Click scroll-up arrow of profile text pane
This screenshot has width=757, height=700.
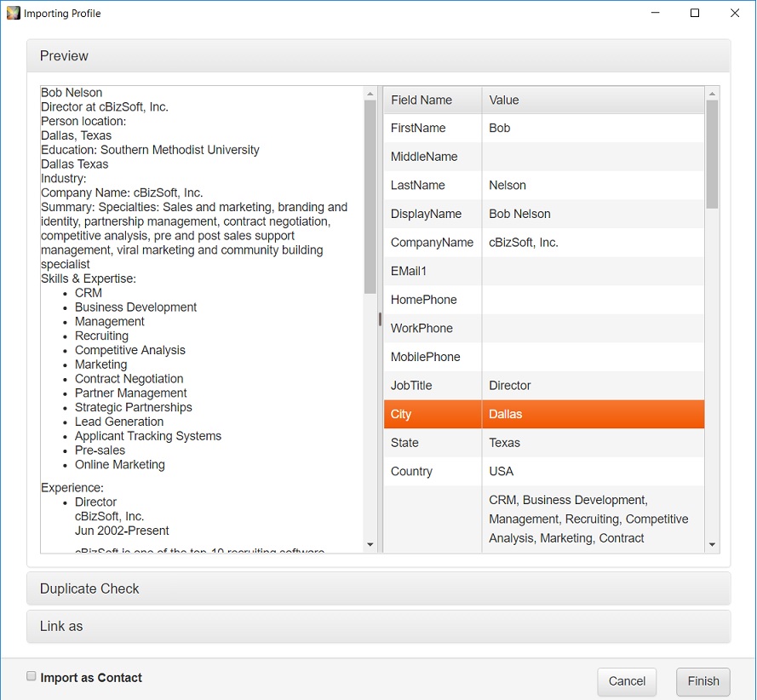(370, 94)
